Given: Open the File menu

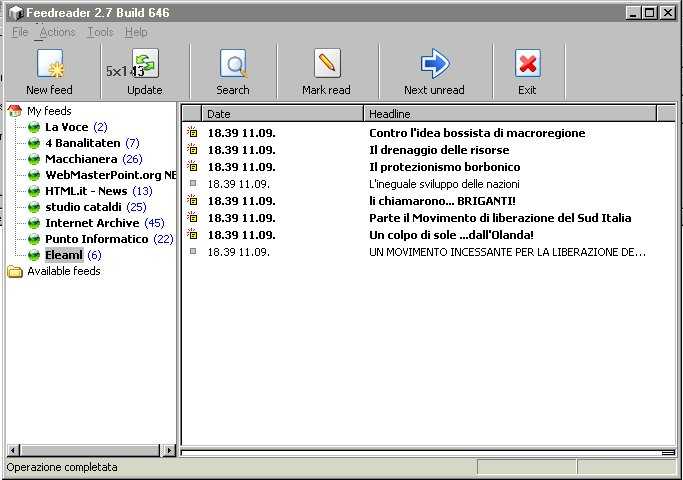Looking at the screenshot, I should [20, 32].
